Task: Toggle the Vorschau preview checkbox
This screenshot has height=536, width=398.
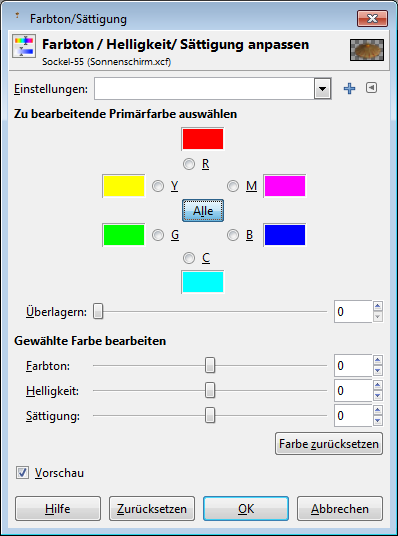Action: pyautogui.click(x=23, y=473)
